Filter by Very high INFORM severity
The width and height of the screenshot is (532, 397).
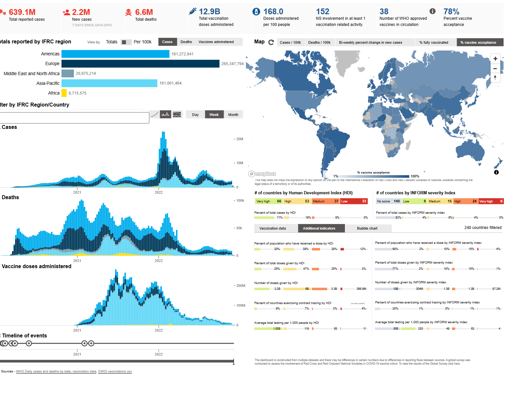coord(491,201)
